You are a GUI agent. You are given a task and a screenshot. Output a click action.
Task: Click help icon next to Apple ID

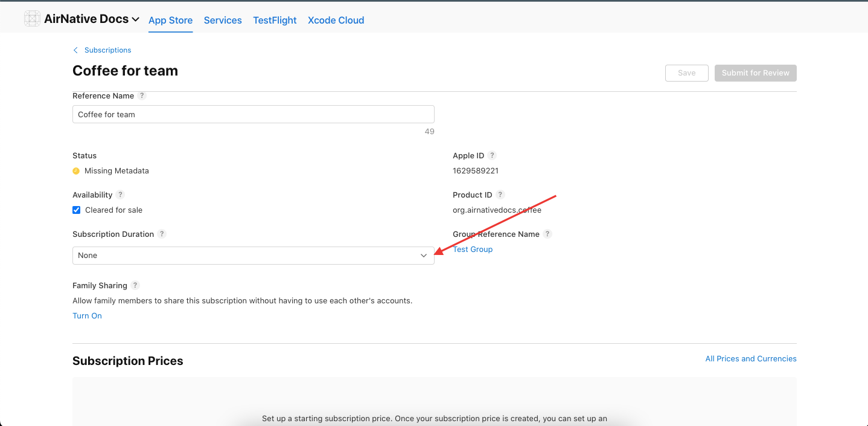[x=492, y=155]
